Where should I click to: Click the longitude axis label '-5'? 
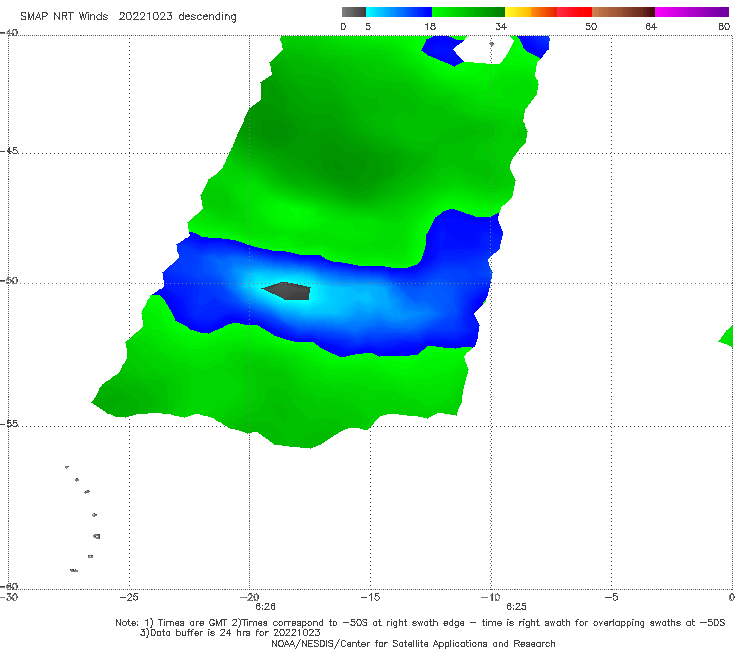coord(611,598)
